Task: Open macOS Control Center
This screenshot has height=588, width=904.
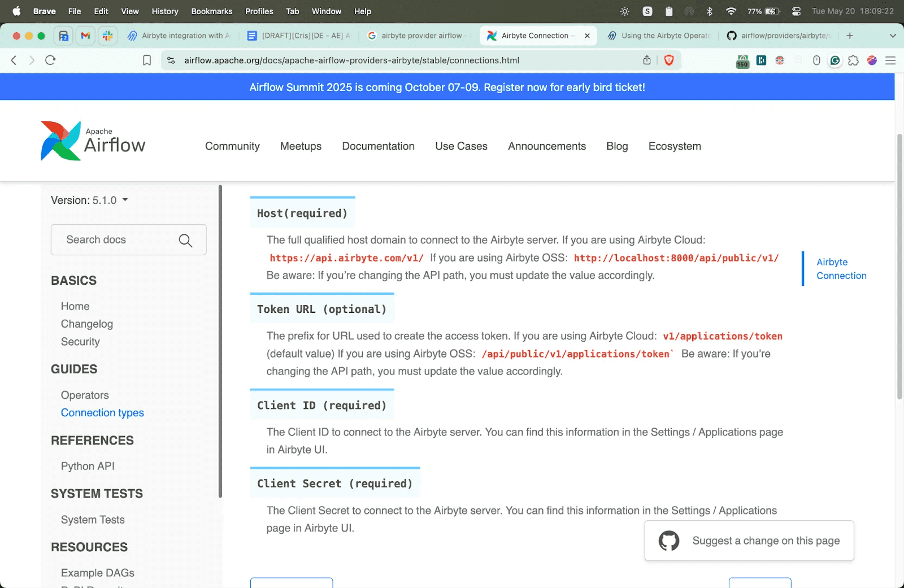Action: coord(796,11)
